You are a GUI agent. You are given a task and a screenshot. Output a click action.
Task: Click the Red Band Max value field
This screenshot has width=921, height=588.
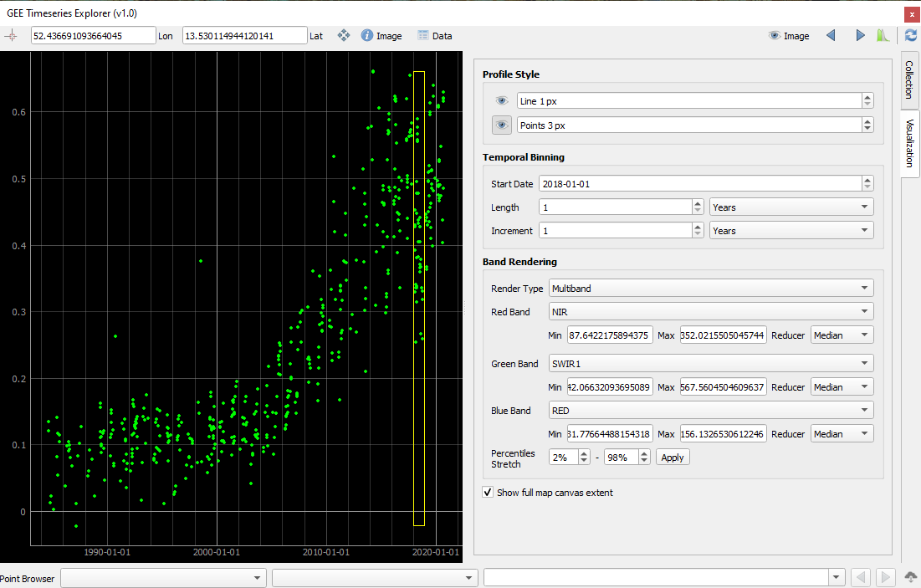723,335
